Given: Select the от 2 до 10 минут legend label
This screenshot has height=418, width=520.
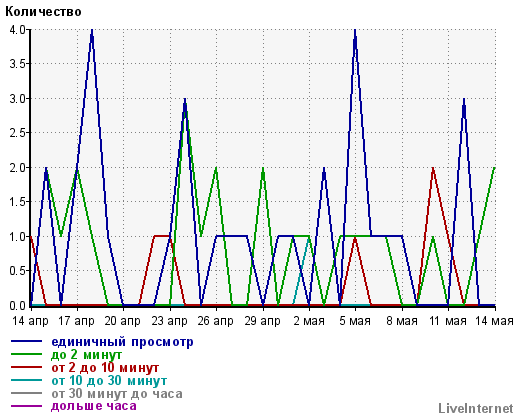Looking at the screenshot, I should pyautogui.click(x=105, y=368).
